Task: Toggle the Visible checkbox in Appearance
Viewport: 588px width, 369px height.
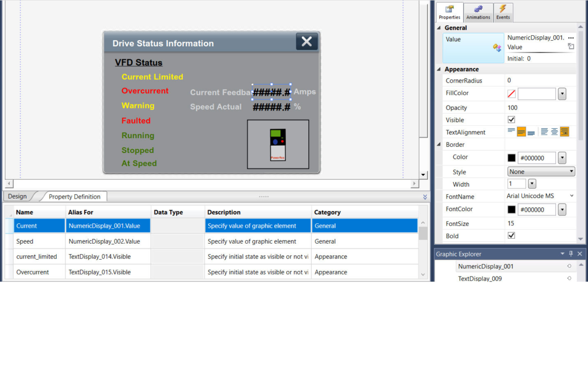Action: click(x=511, y=120)
